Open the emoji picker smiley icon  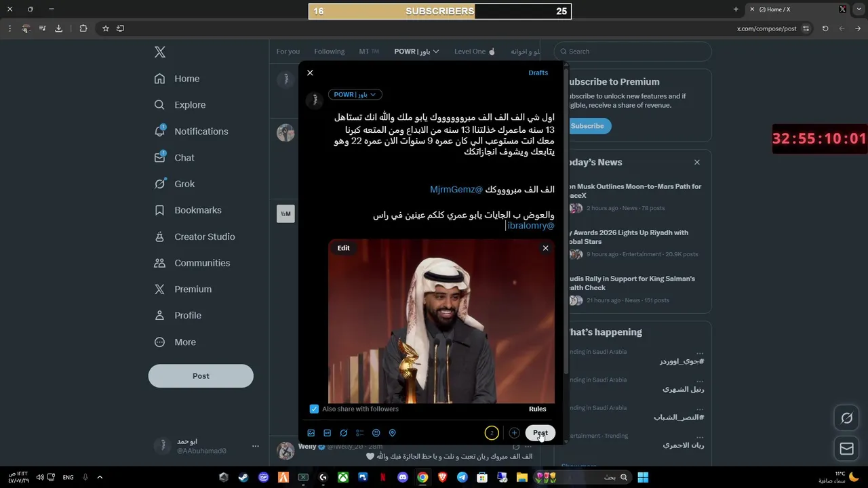[x=376, y=433]
